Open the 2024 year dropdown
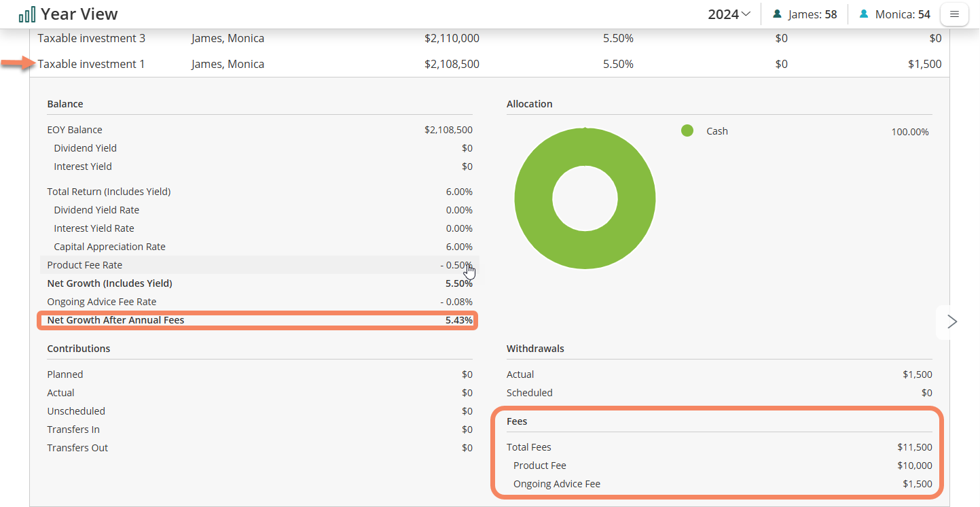This screenshot has width=980, height=507. (729, 14)
